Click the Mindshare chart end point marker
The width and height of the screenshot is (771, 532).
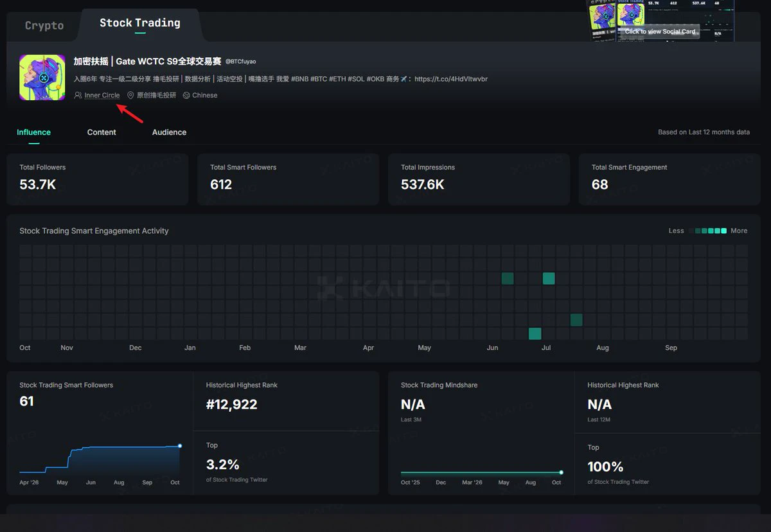coord(561,472)
